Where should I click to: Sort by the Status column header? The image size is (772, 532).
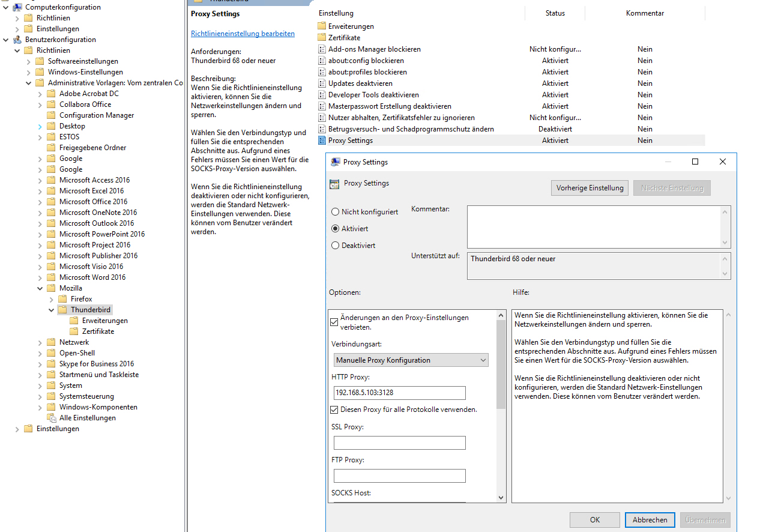pos(555,13)
